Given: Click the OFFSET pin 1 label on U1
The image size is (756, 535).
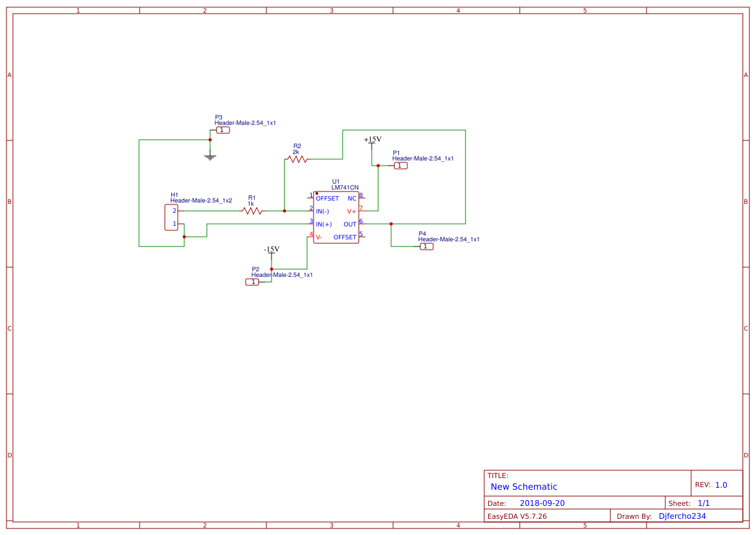Looking at the screenshot, I should (x=327, y=198).
